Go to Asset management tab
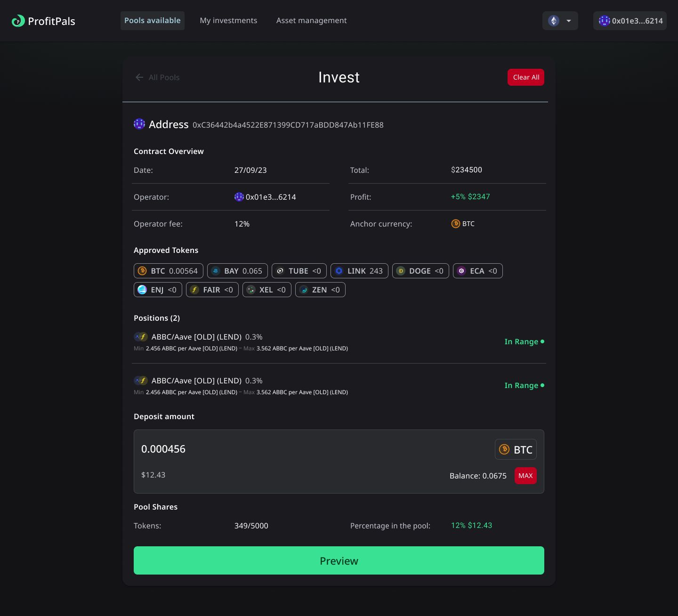678x616 pixels. pos(312,21)
